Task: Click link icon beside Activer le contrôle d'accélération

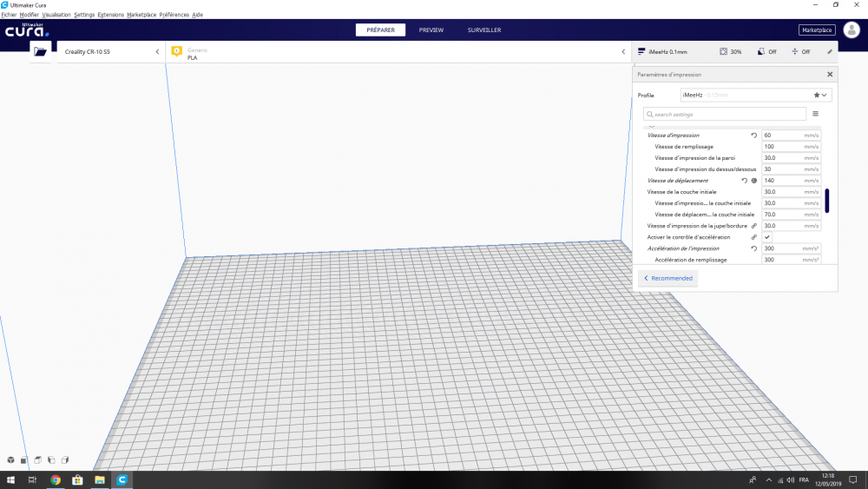Action: point(754,237)
